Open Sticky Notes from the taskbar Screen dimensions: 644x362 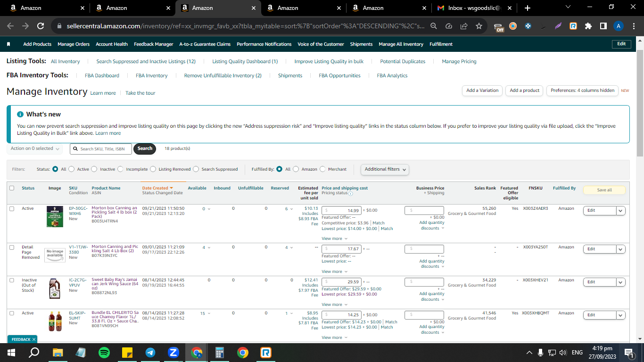click(127, 353)
